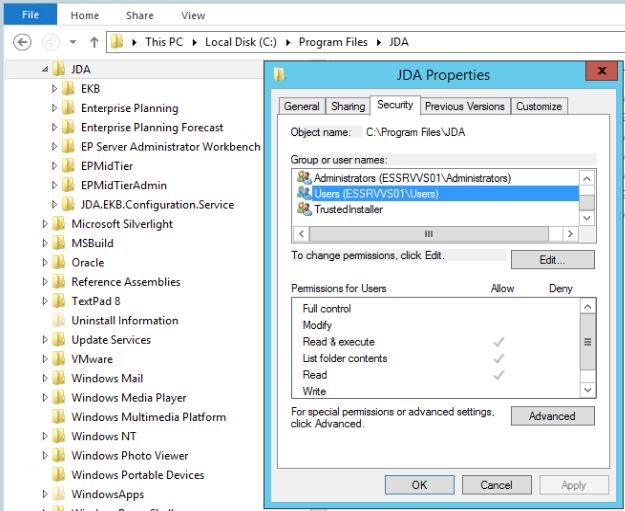625x511 pixels.
Task: Select the JDA folder icon in the tree
Action: [x=59, y=69]
